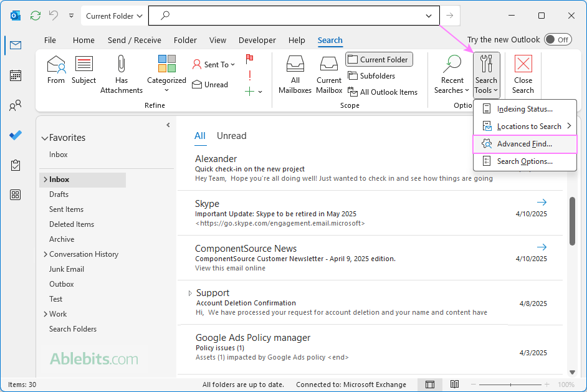
Task: Select the Sent Items folder
Action: 66,209
